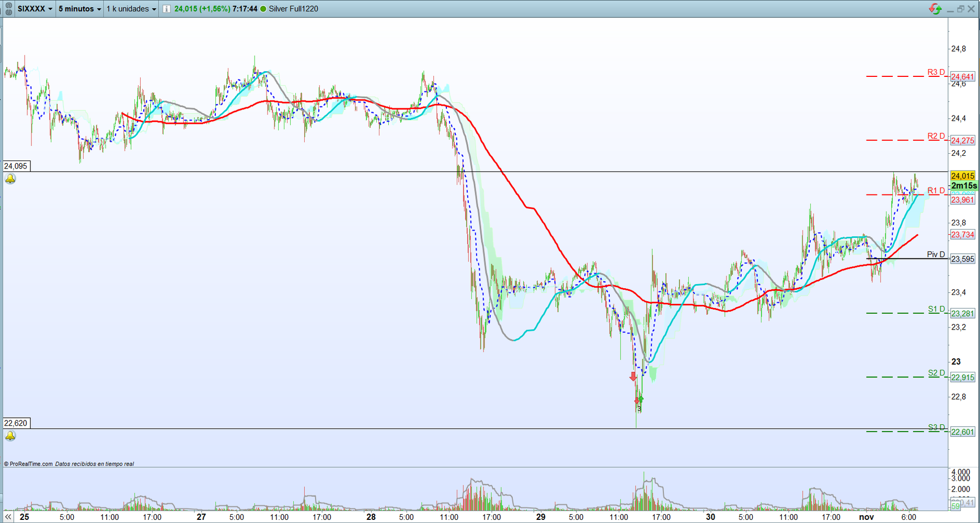Open the 5 minutos timeframe dropdown

(79, 9)
